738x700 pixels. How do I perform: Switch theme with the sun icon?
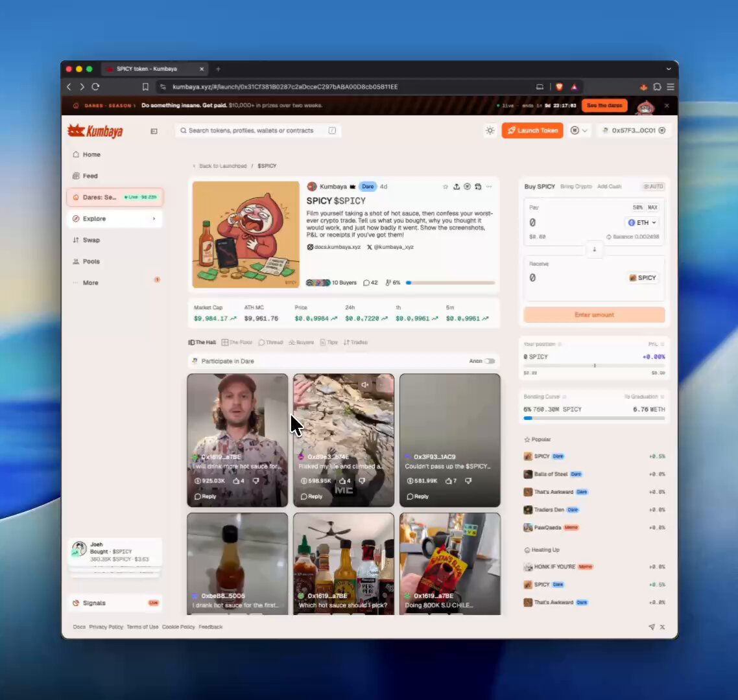pos(490,130)
